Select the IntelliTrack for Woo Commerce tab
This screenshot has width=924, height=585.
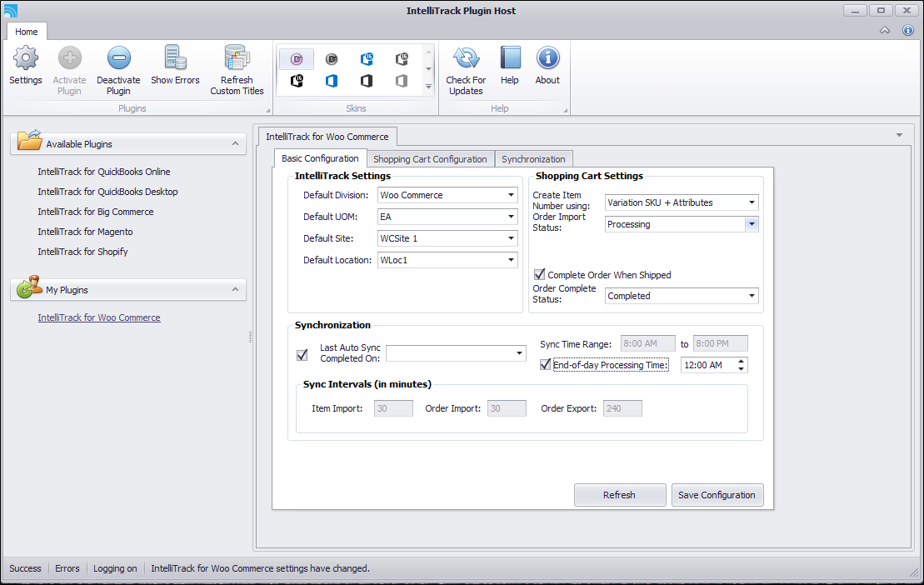click(327, 137)
